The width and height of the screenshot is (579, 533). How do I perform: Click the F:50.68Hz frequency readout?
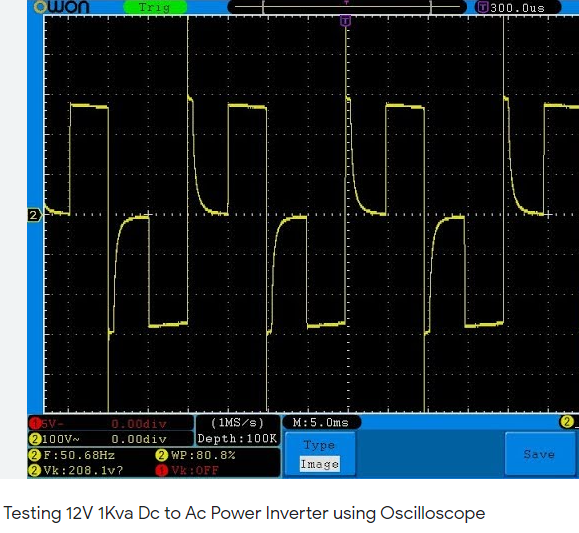(72, 455)
